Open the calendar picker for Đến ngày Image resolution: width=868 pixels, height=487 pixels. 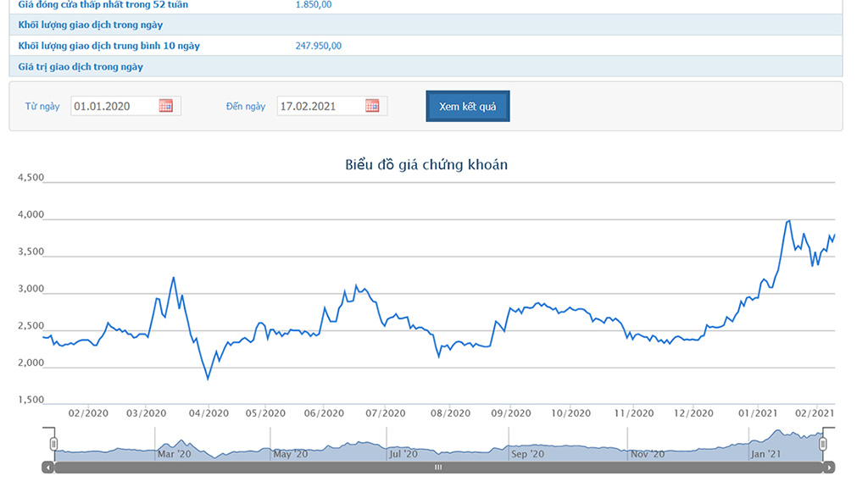pos(372,106)
